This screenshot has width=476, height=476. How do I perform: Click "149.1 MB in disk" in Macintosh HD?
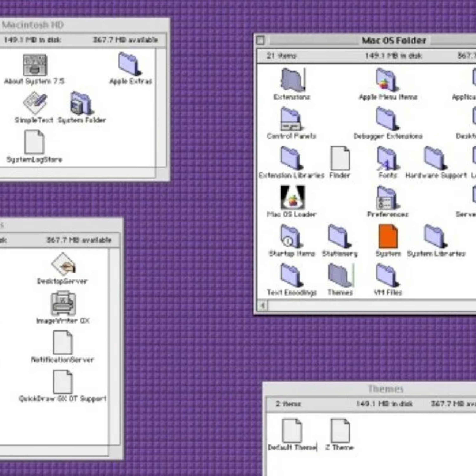32,40
